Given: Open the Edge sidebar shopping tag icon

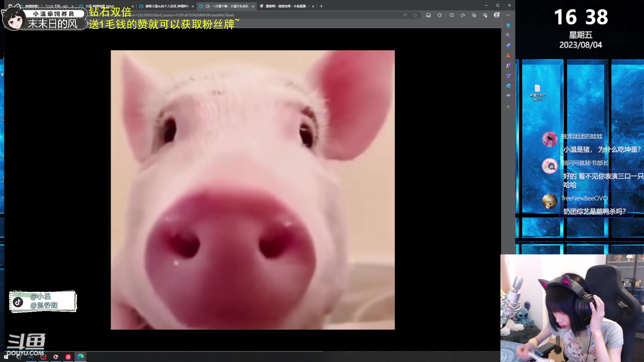Looking at the screenshot, I should tap(508, 45).
